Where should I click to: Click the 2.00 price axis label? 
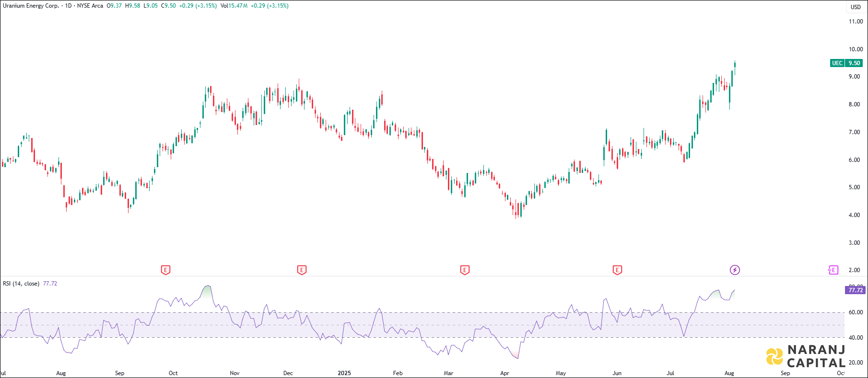coord(854,270)
